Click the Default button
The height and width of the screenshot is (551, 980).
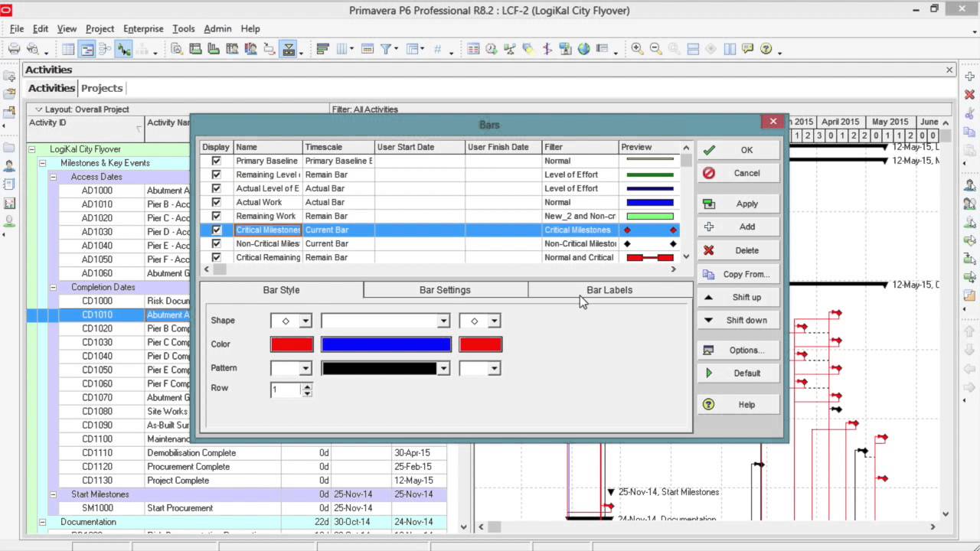(738, 373)
